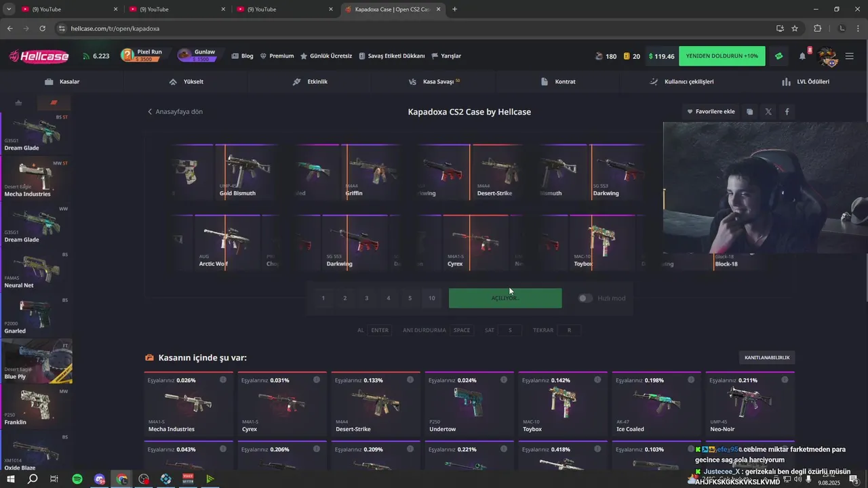Open the Premium page
This screenshot has height=488, width=868.
pos(277,56)
